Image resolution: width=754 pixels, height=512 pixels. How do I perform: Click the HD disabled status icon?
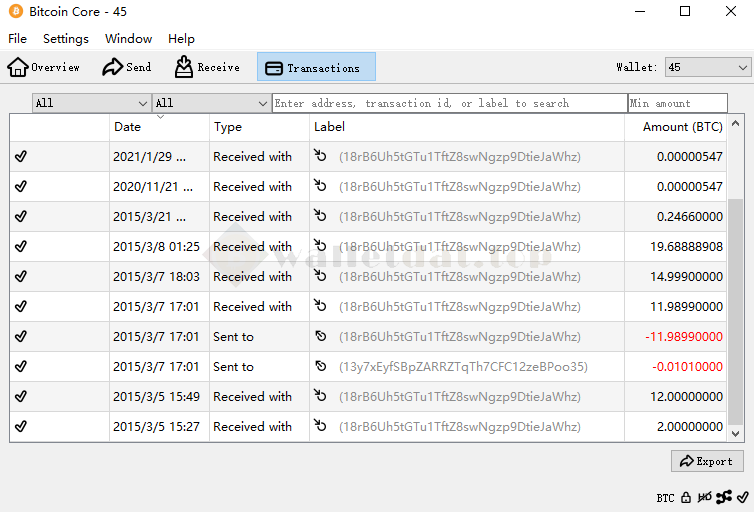tap(704, 497)
